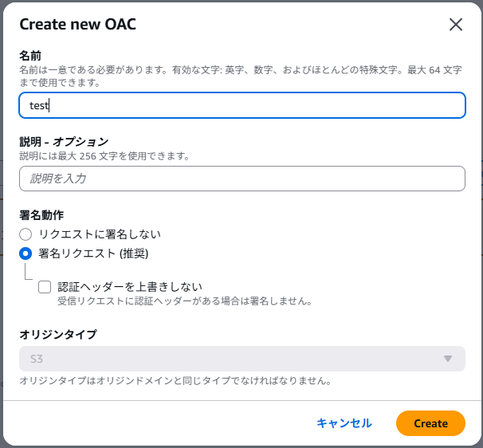Click the 名前 field label
The width and height of the screenshot is (483, 448).
[30, 55]
